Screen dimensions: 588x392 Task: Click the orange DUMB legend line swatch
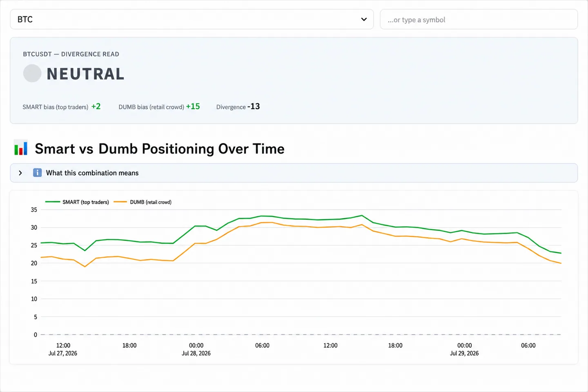click(120, 202)
